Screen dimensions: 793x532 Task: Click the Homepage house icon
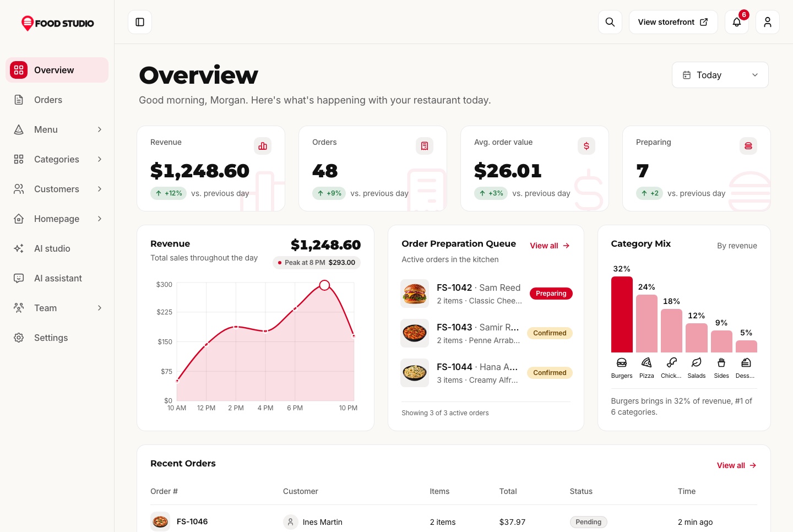(19, 219)
